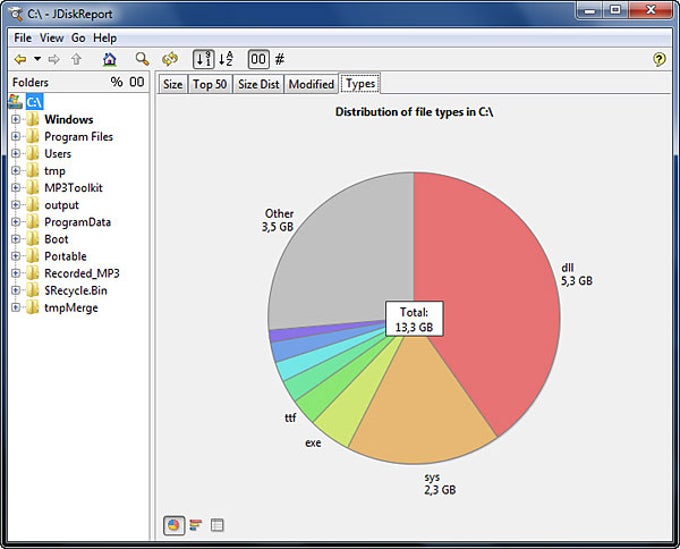Open the back history dropdown arrow

(x=38, y=59)
